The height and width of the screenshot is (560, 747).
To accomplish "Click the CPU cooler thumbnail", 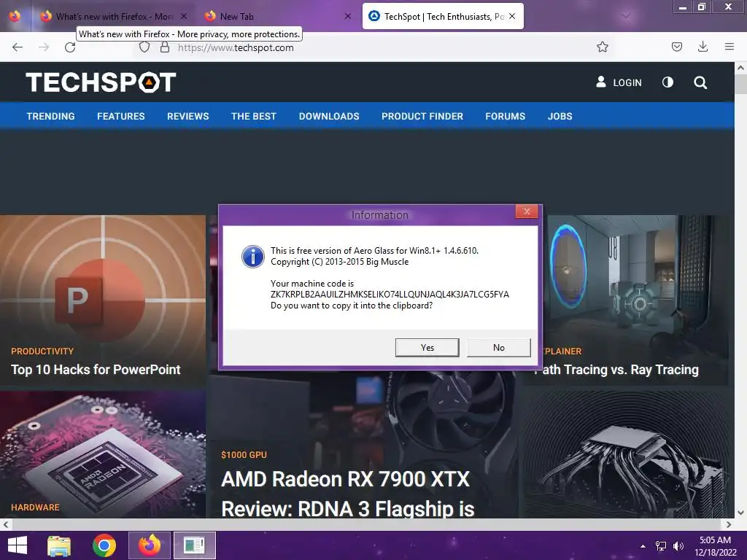I will [x=625, y=455].
